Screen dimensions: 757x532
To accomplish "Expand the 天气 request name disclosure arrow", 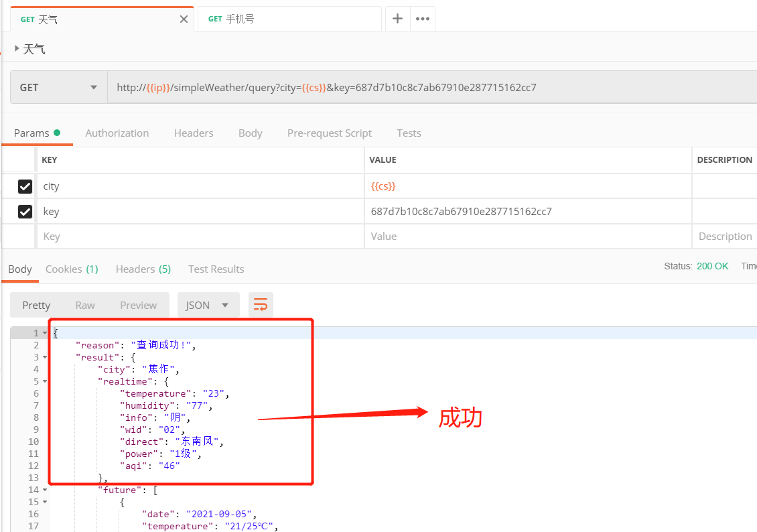I will (x=16, y=48).
